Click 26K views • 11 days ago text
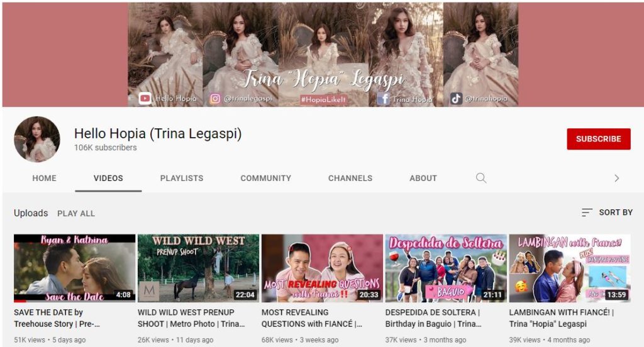 point(175,340)
